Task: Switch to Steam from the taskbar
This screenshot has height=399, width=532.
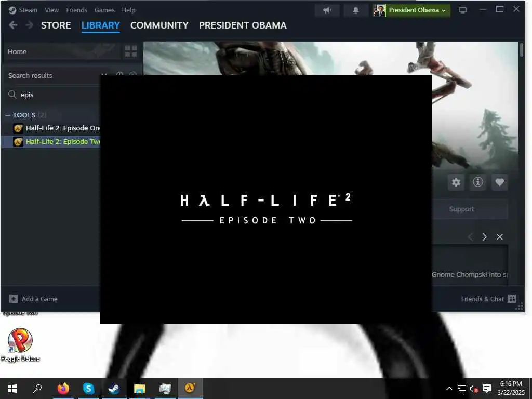Action: 114,389
